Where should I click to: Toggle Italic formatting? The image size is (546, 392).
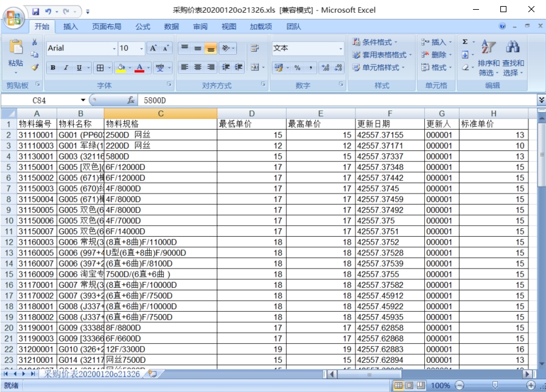coord(66,68)
